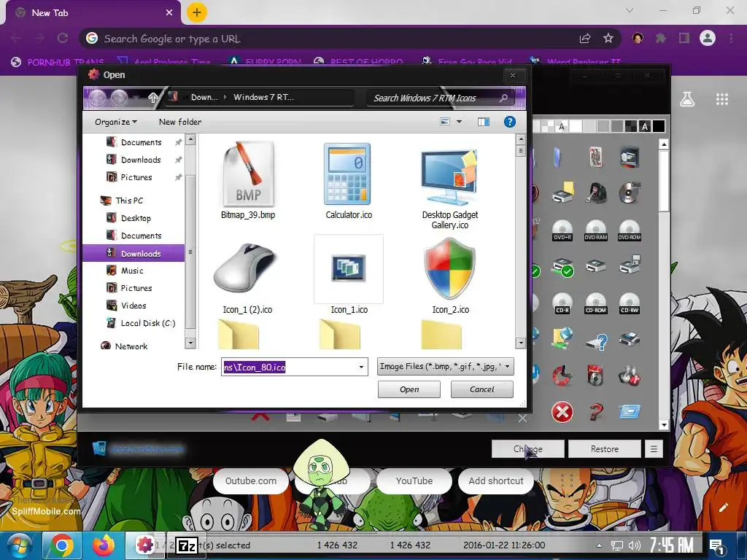Open the Google apps grid on New Tab
This screenshot has height=560, width=747.
tap(721, 99)
